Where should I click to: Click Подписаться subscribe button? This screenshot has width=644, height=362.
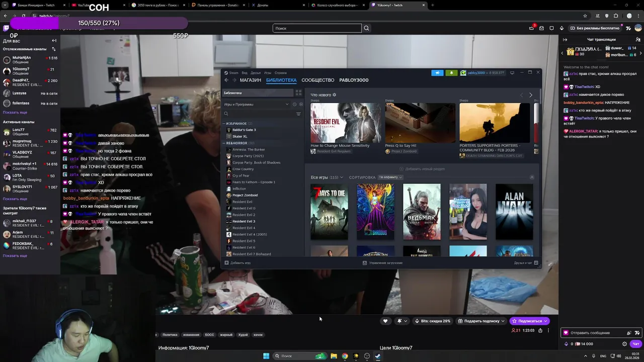coord(529,321)
